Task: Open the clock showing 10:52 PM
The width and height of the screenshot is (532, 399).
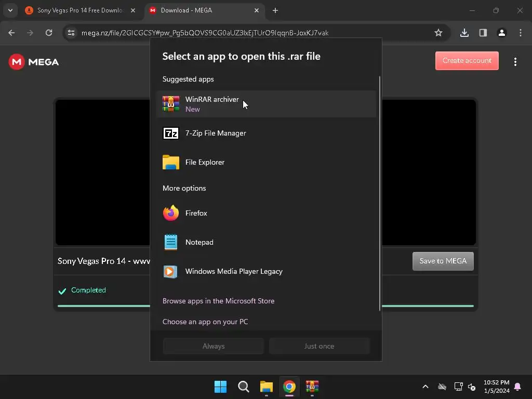Action: point(496,387)
